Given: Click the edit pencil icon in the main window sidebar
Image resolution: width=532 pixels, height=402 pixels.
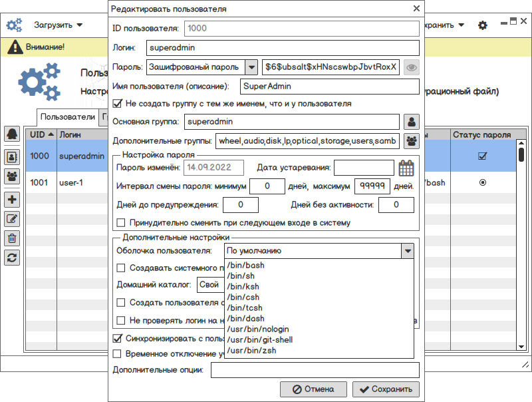Looking at the screenshot, I should (12, 219).
